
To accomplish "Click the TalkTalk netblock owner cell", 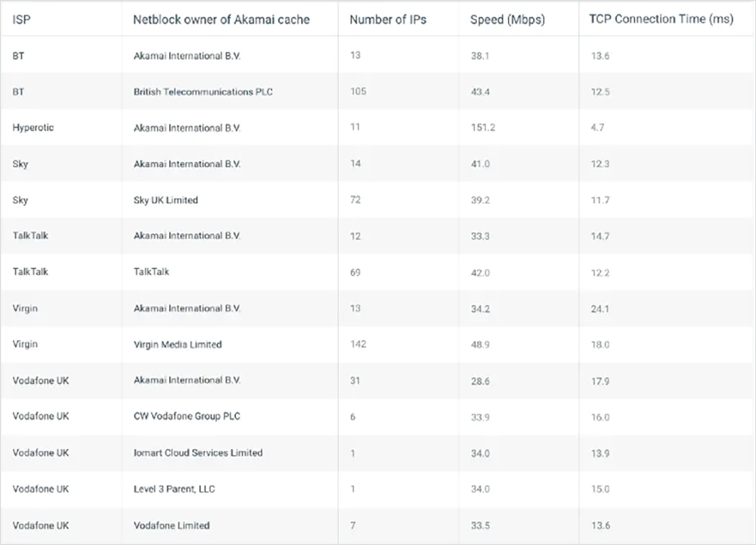I will tap(151, 272).
